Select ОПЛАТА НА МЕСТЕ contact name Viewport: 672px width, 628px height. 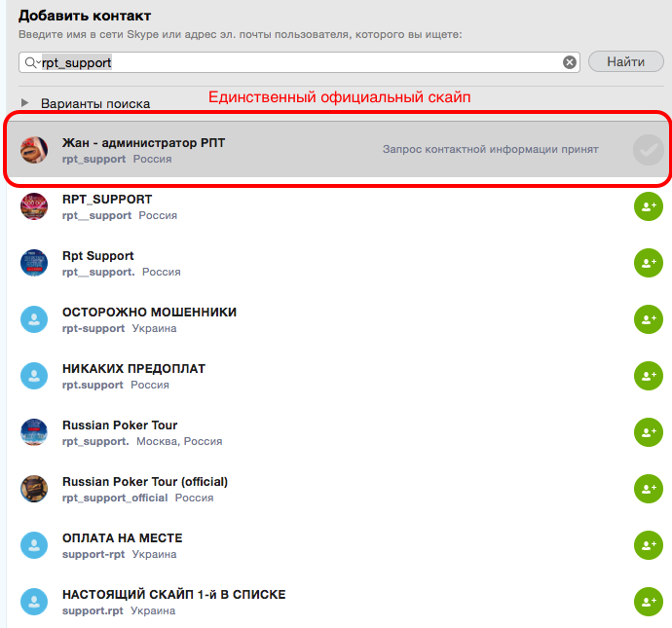coord(122,538)
